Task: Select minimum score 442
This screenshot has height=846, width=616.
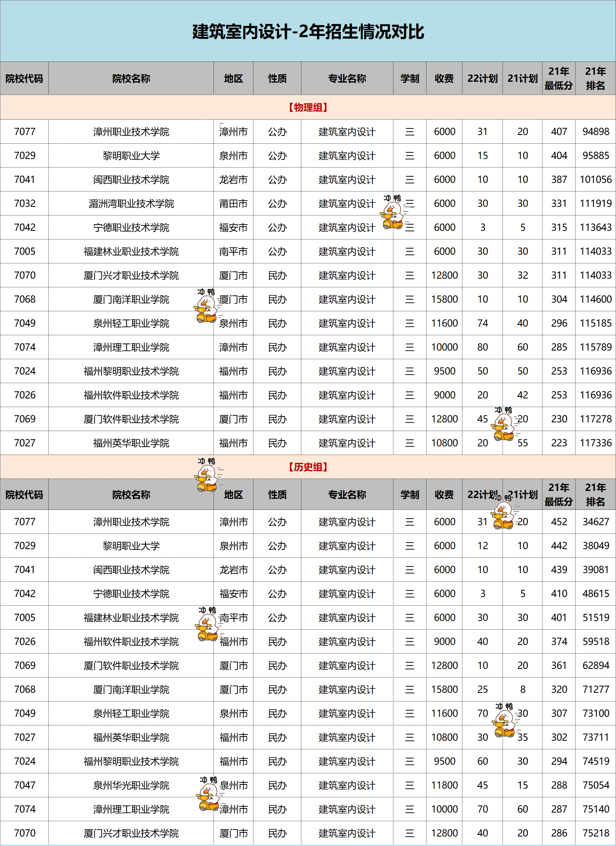Action: (559, 546)
